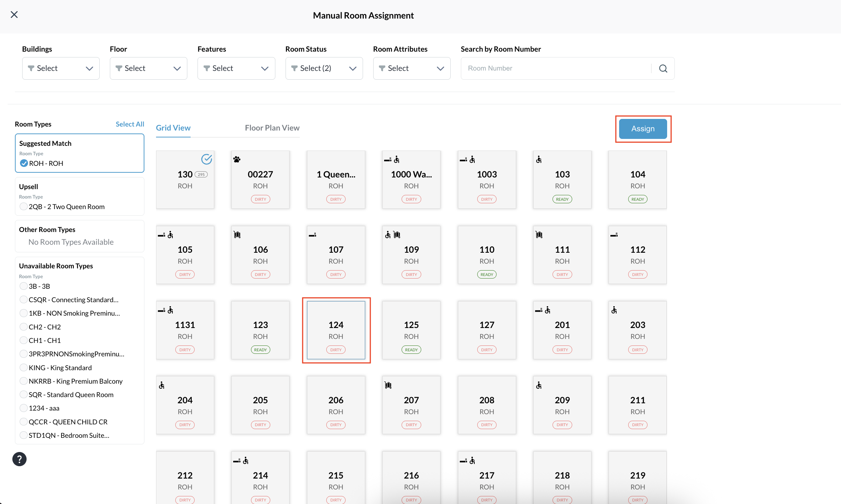841x504 pixels.
Task: Click the checkmark icon on room 130
Action: (207, 159)
